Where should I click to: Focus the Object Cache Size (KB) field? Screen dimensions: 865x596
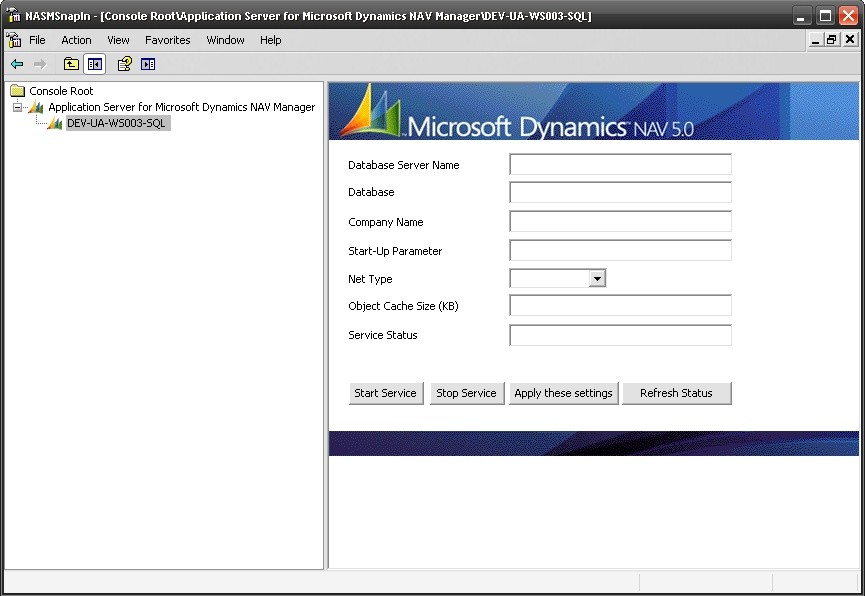point(621,305)
